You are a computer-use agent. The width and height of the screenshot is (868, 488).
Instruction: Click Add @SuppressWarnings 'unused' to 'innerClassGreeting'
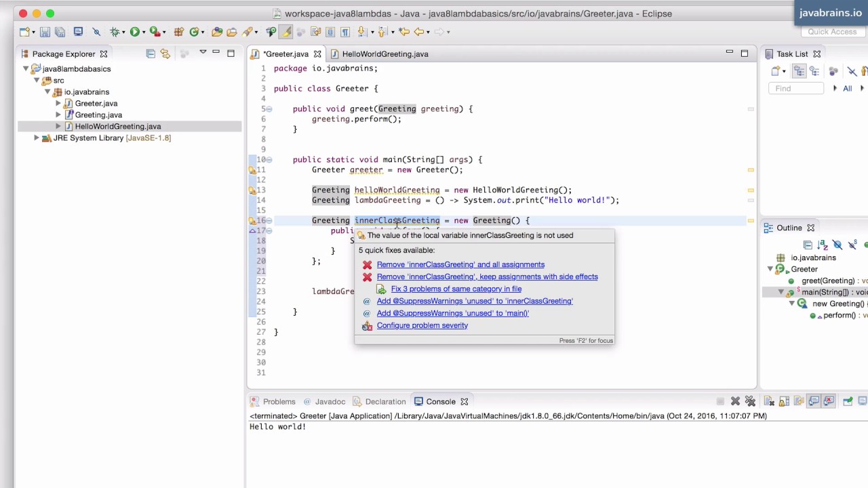click(x=475, y=301)
